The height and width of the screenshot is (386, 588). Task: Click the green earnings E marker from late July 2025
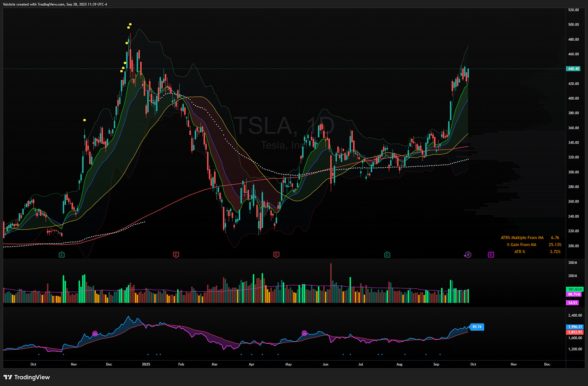tap(387, 255)
